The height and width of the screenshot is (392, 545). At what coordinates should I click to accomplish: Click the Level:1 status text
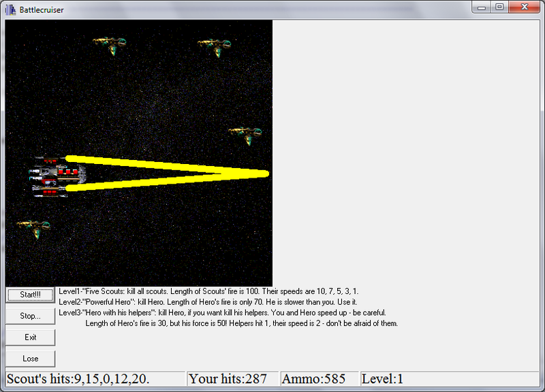[382, 379]
